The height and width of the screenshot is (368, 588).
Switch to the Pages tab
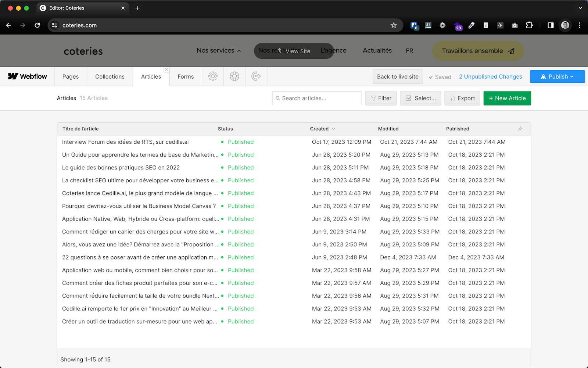coord(71,76)
